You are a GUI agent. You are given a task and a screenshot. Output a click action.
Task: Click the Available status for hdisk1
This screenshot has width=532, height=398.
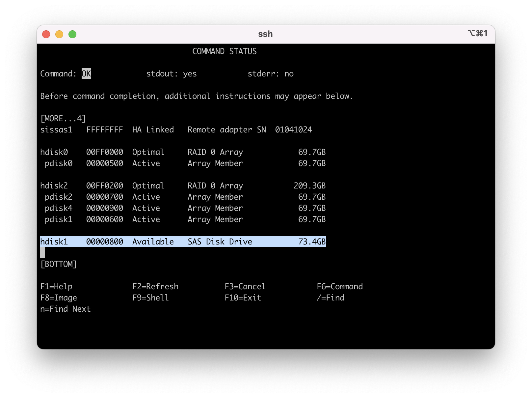pos(153,242)
